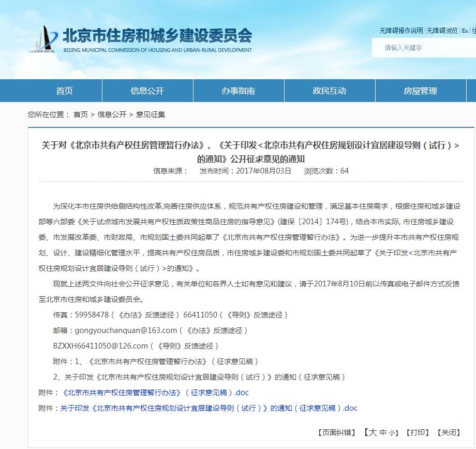Screen dimensions: 476x449
Task: Print the page with 打印
Action: point(417,432)
